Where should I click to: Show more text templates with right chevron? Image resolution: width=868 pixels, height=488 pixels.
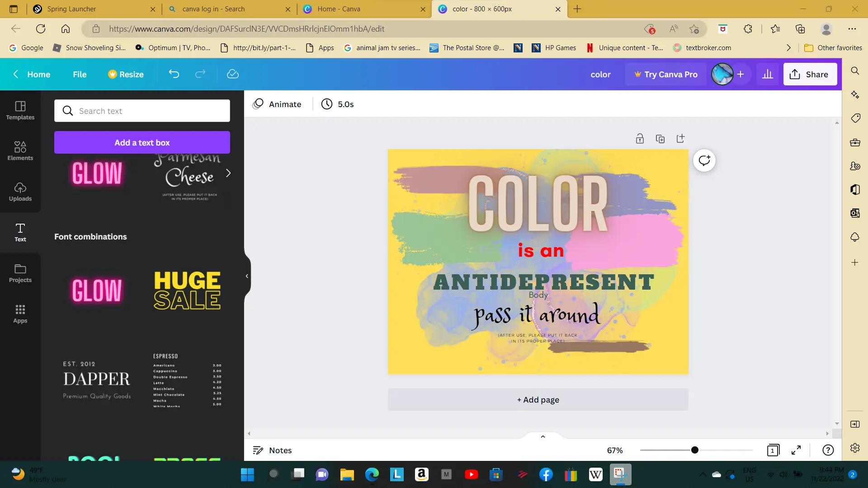click(228, 173)
